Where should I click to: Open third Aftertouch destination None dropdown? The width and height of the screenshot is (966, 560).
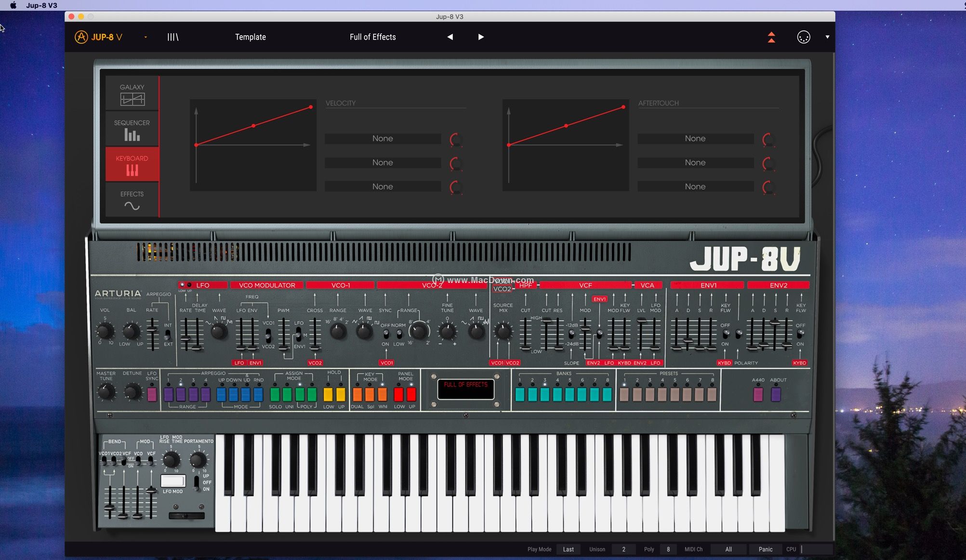point(695,187)
